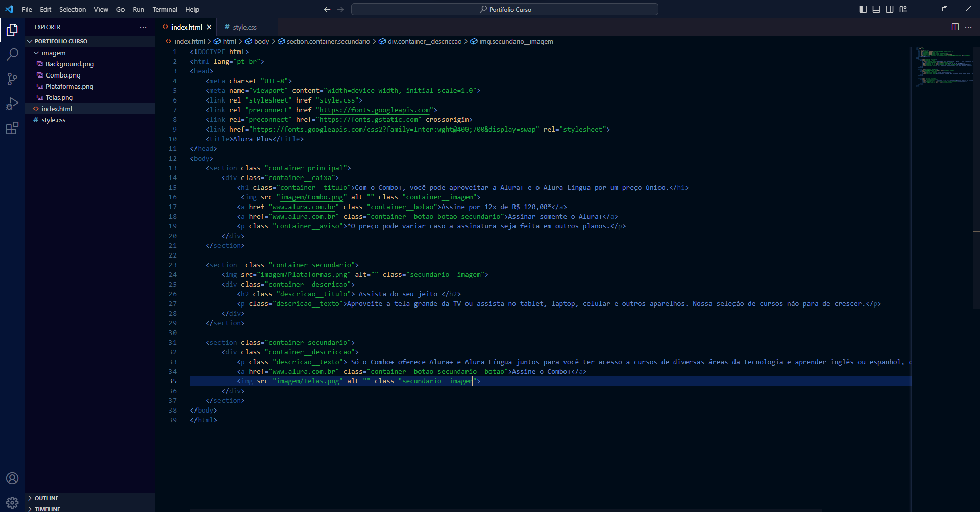980x512 pixels.
Task: Open Background.png in explorer
Action: coord(90,64)
